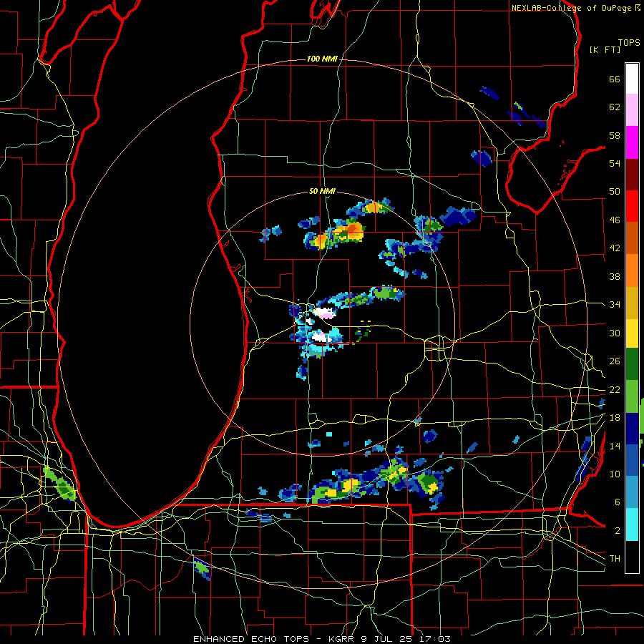The width and height of the screenshot is (644, 644).
Task: Click the '9 JUL 25' date text
Action: (x=388, y=639)
